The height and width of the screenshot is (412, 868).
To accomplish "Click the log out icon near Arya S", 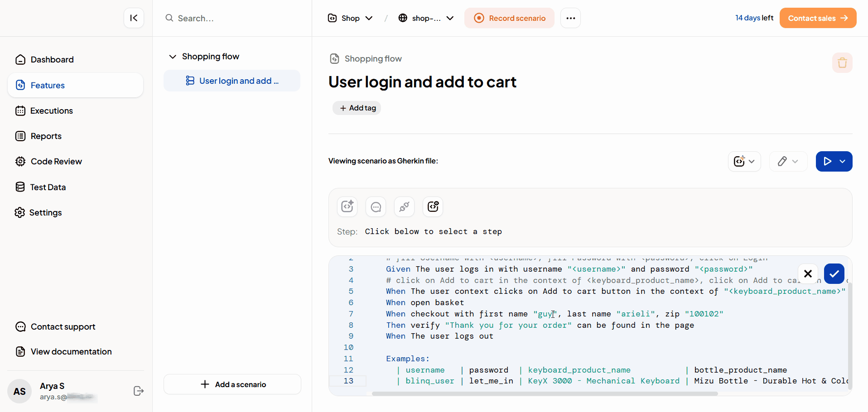I will pyautogui.click(x=138, y=391).
